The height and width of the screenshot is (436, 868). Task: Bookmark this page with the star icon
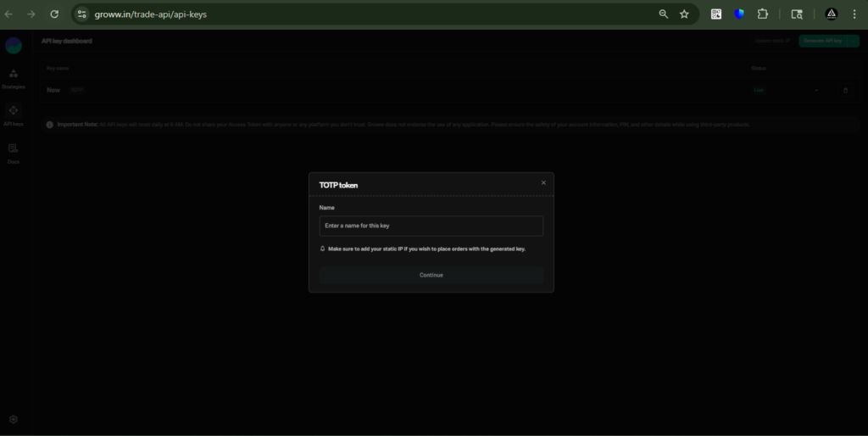684,14
